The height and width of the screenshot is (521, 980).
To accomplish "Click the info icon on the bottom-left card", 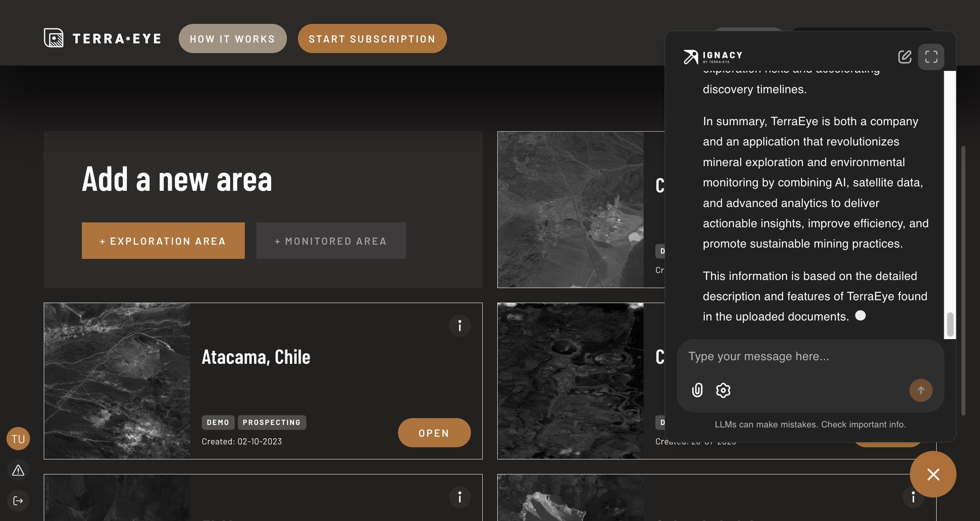I will click(x=460, y=497).
